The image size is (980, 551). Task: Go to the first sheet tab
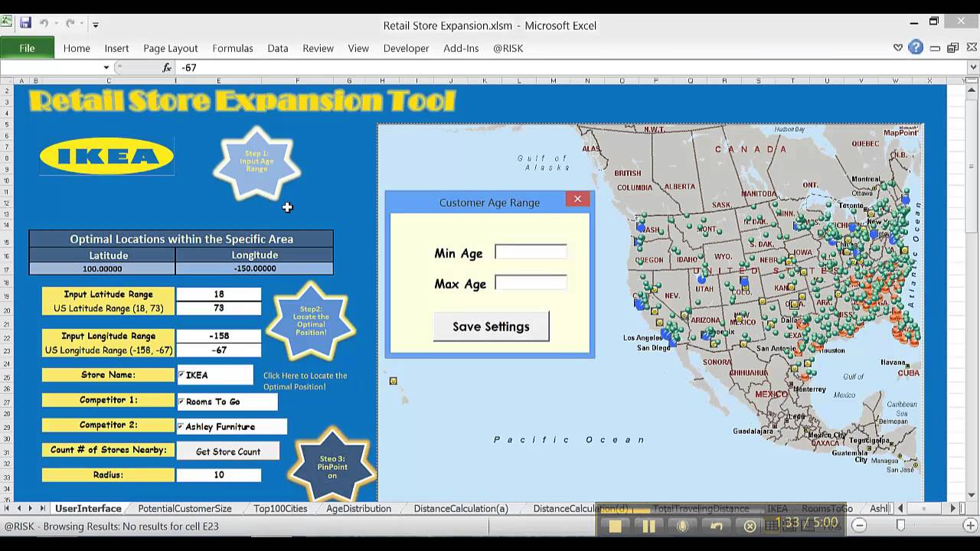coord(8,508)
